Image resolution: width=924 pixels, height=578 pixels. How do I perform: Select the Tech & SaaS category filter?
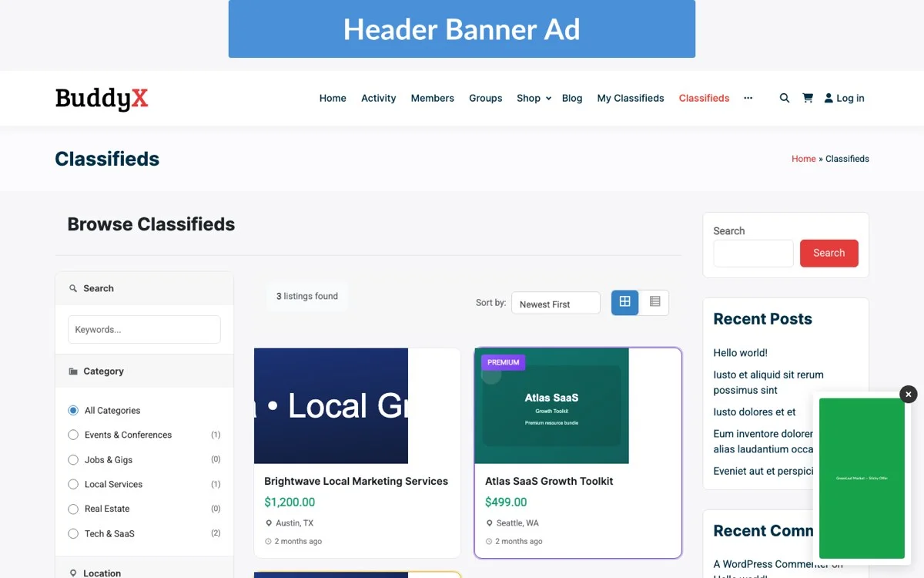tap(72, 533)
